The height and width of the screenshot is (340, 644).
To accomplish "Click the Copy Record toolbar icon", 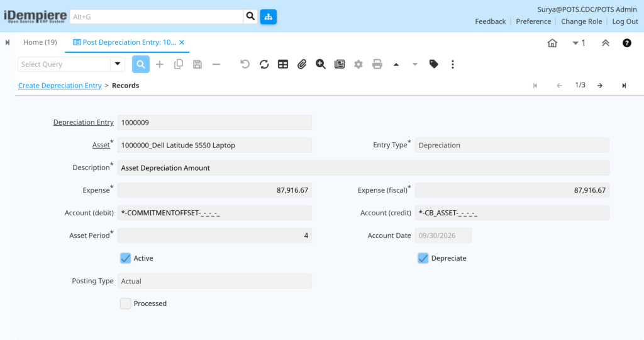I will click(x=178, y=64).
